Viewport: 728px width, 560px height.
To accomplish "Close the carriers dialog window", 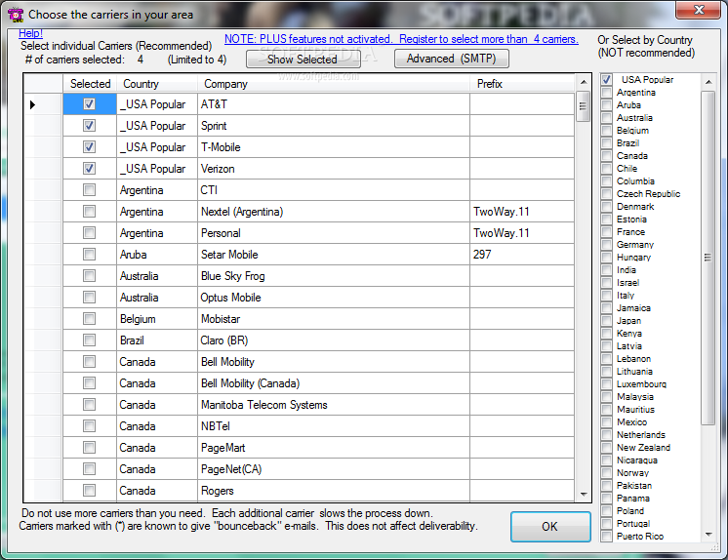I will click(699, 10).
